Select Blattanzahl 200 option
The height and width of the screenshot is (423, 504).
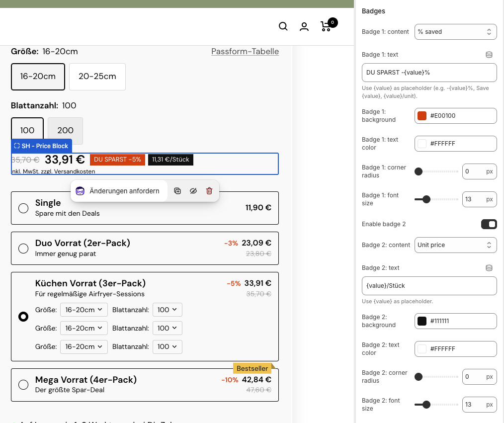tap(65, 131)
